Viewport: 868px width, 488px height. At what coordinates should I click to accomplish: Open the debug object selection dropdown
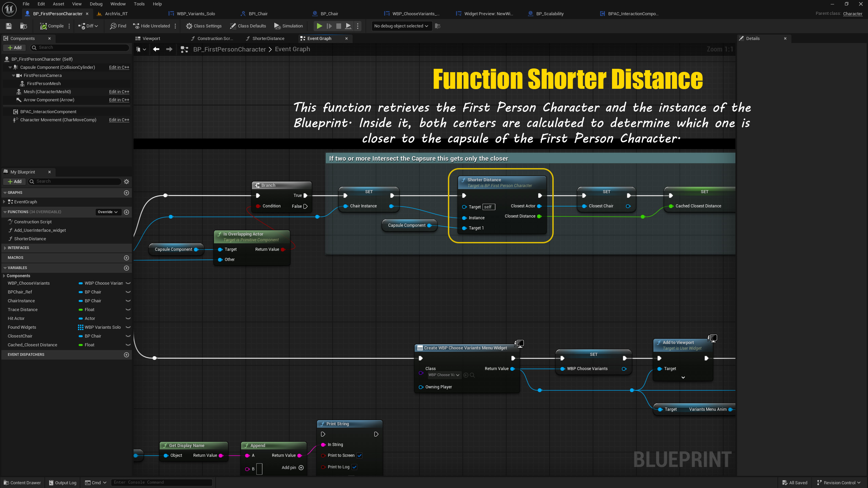coord(401,26)
